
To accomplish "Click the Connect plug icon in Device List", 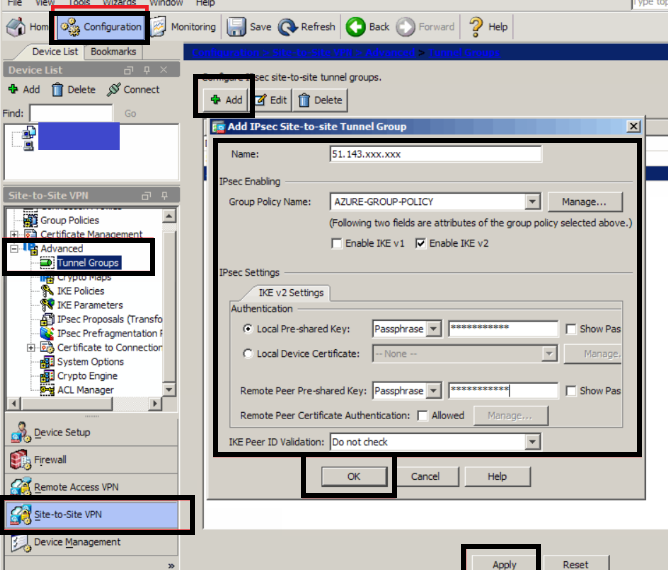I will click(114, 90).
